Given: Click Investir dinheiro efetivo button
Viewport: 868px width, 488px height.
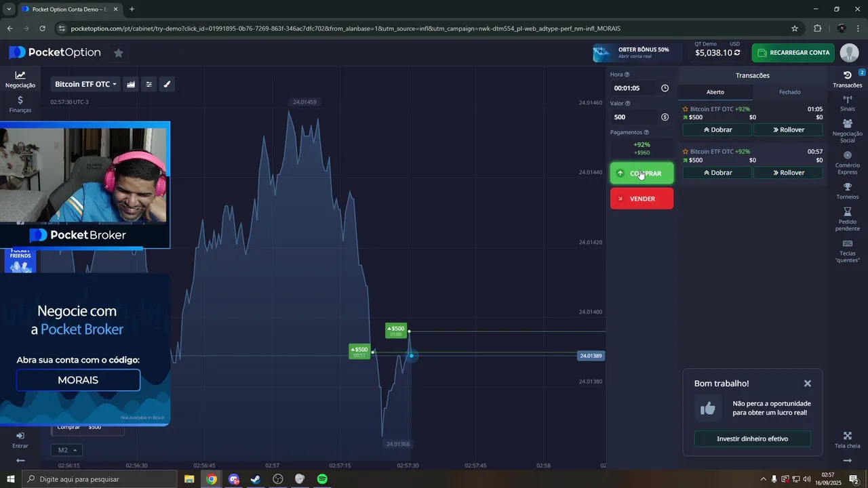Looking at the screenshot, I should (x=752, y=439).
